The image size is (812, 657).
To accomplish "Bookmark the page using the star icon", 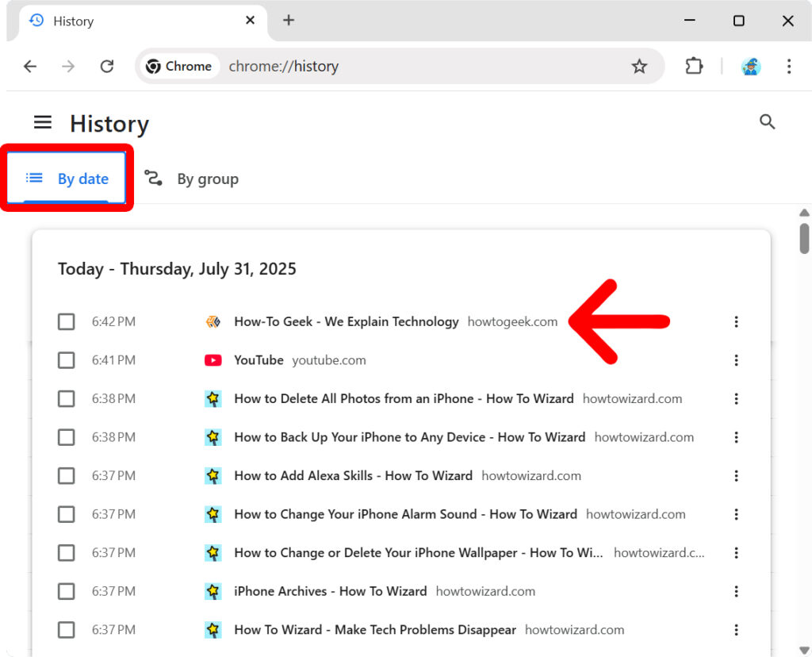I will click(x=639, y=67).
